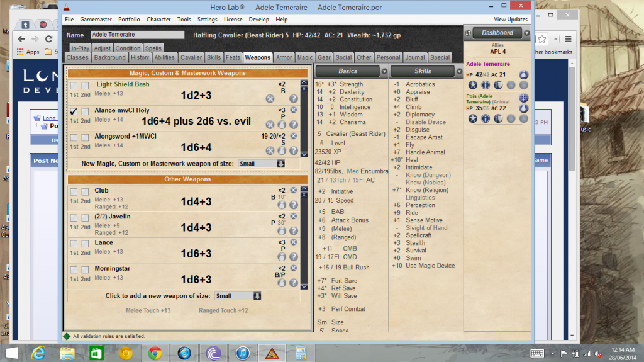Show help info for the Club
Viewport: 644px width, 362px height.
click(293, 205)
